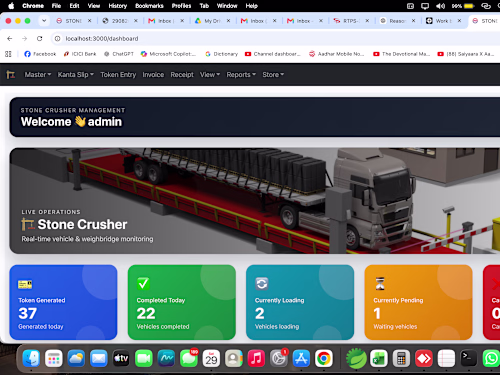
Task: Open the Channel dashboard bookmark
Action: (x=273, y=54)
